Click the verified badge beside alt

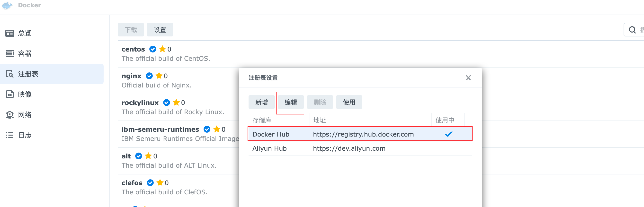point(138,156)
